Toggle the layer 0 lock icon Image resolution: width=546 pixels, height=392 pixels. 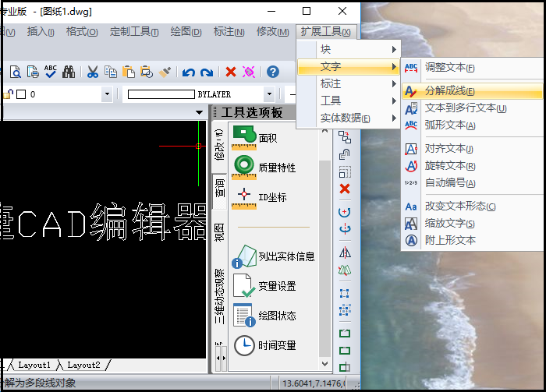tap(9, 94)
